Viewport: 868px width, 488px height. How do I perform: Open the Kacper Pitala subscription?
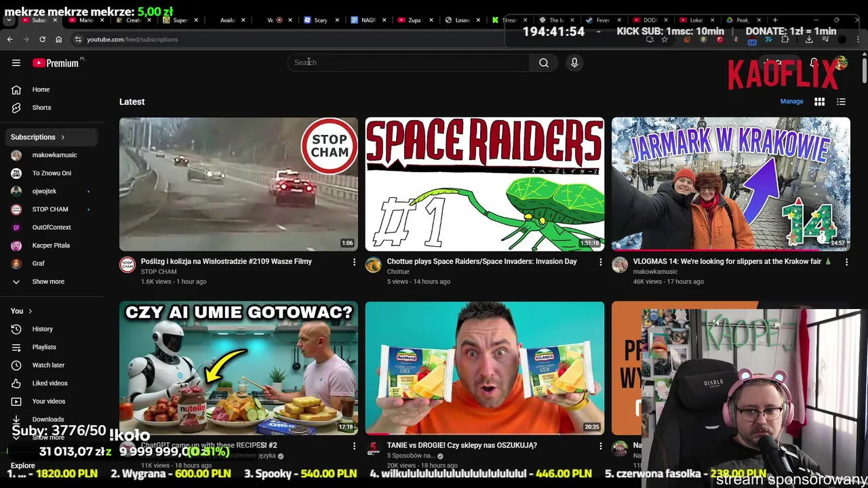52,245
